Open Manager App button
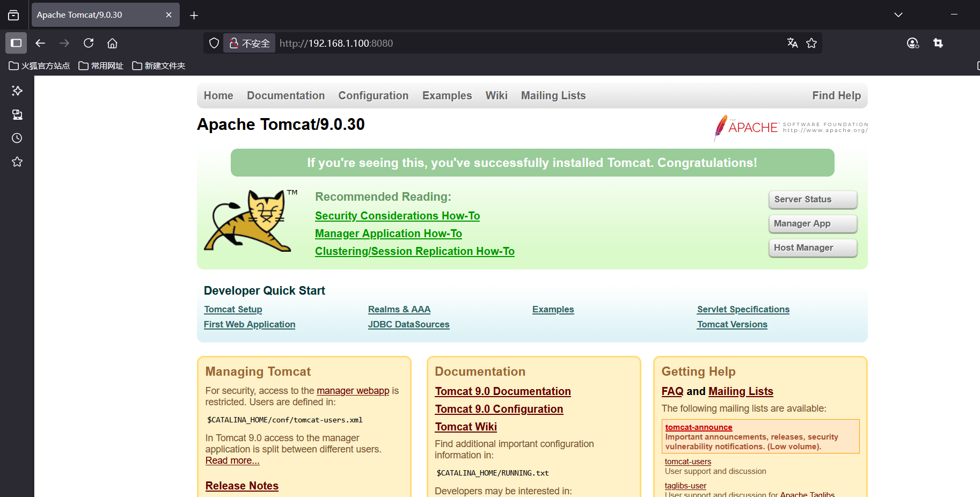 [813, 223]
